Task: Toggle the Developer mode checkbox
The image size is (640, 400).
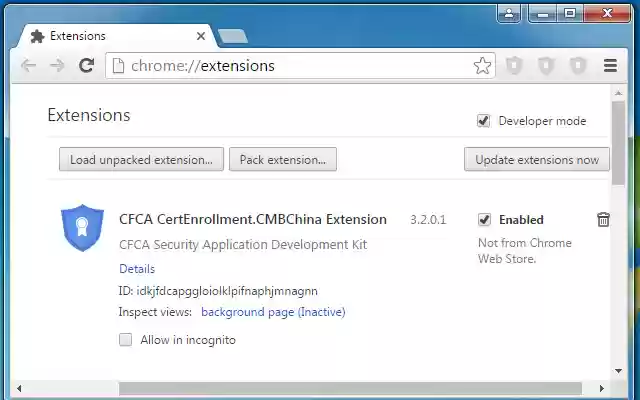Action: [x=484, y=121]
